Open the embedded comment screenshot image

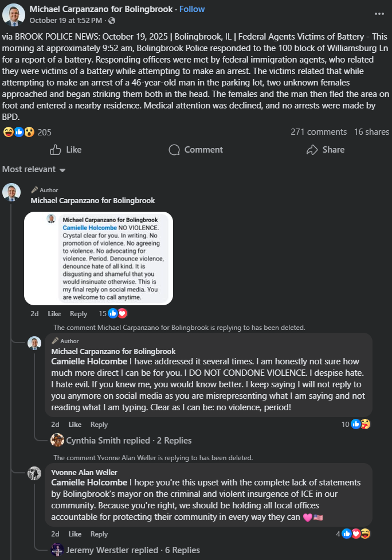coord(98,258)
